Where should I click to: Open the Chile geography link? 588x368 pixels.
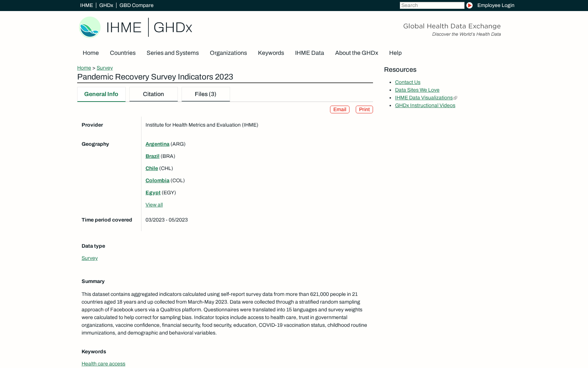[152, 169]
